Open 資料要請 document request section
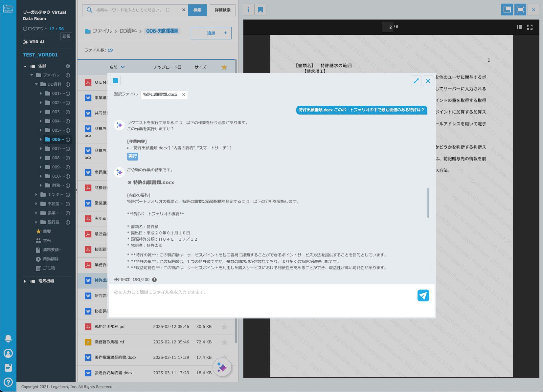 (x=49, y=250)
